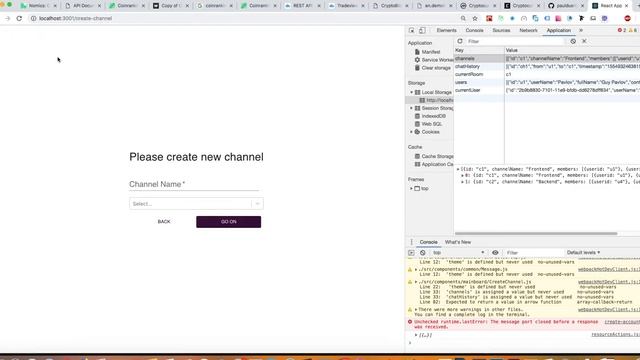The height and width of the screenshot is (360, 640).
Task: Click the clear all storage icon next to Filter
Action: 573,41
